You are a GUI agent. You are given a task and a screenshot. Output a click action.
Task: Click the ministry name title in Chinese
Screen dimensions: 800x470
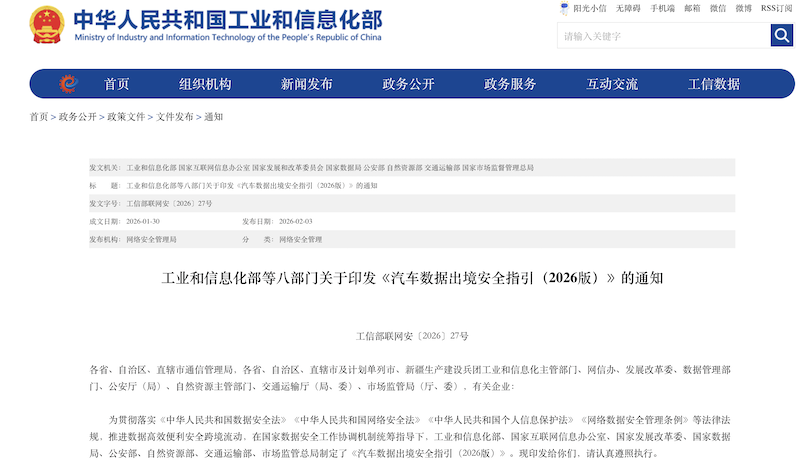[228, 19]
